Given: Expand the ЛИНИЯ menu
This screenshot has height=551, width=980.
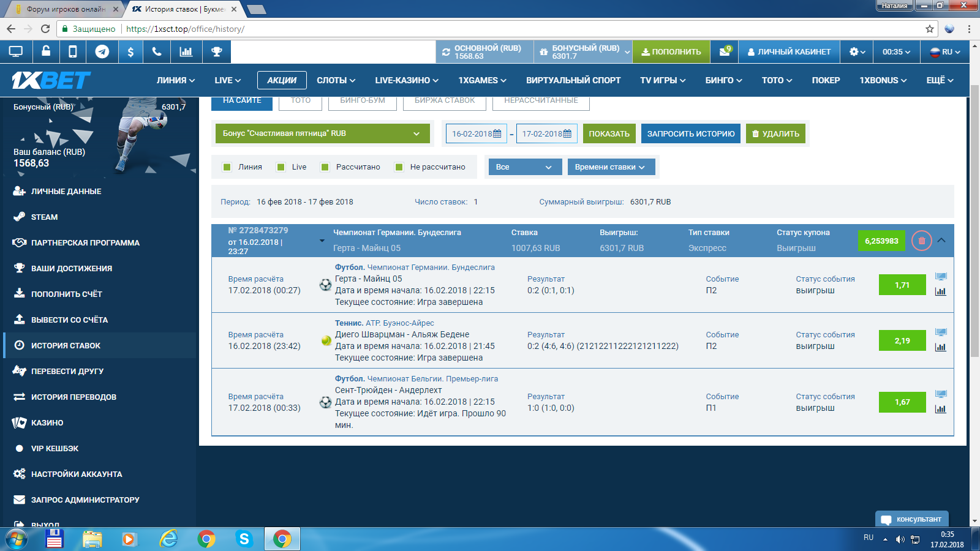Looking at the screenshot, I should coord(176,80).
